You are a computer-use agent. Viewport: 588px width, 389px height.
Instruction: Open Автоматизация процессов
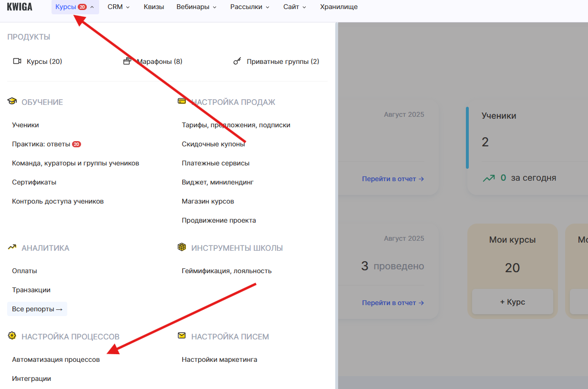pos(56,359)
